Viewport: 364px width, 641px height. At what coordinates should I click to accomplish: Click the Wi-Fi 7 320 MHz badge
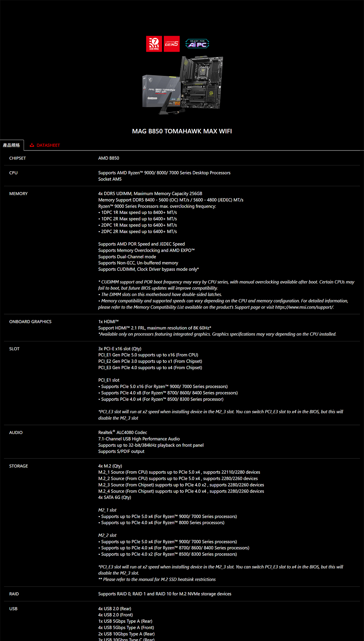click(x=154, y=44)
